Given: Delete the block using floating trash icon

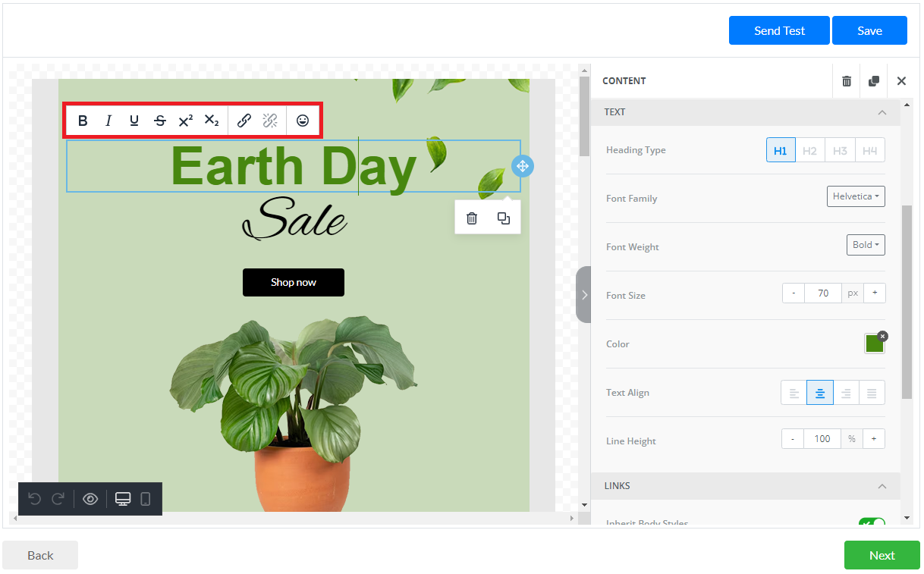Looking at the screenshot, I should tap(472, 218).
